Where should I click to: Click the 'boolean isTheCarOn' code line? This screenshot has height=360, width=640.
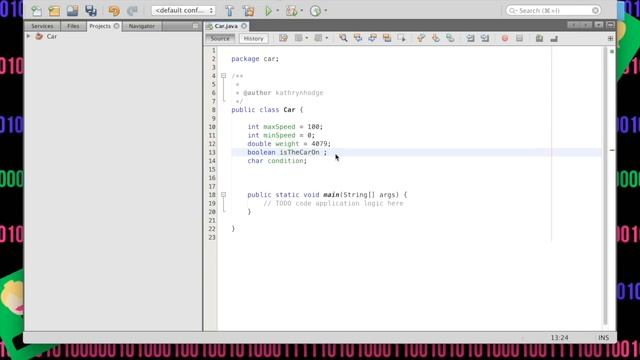(x=287, y=152)
